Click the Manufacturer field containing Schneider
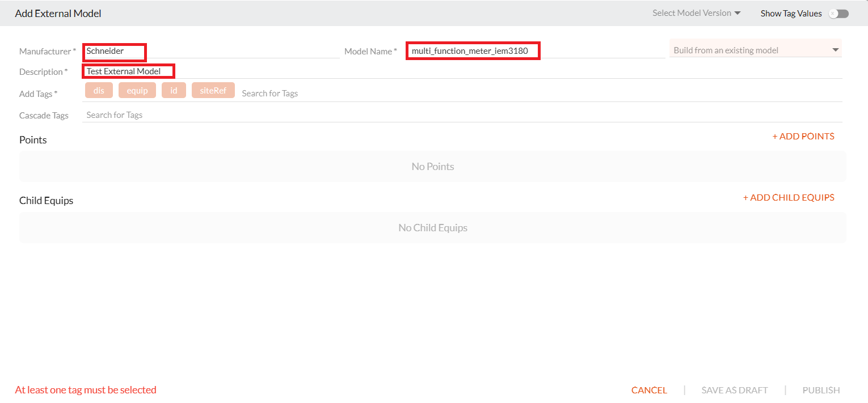The image size is (868, 403). pyautogui.click(x=211, y=51)
